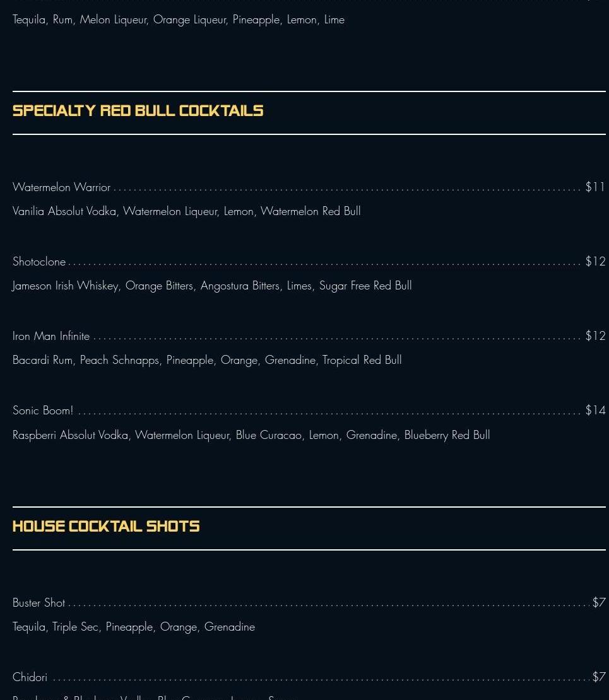Click the Buster Shot $7 price
The image size is (609, 700).
599,603
